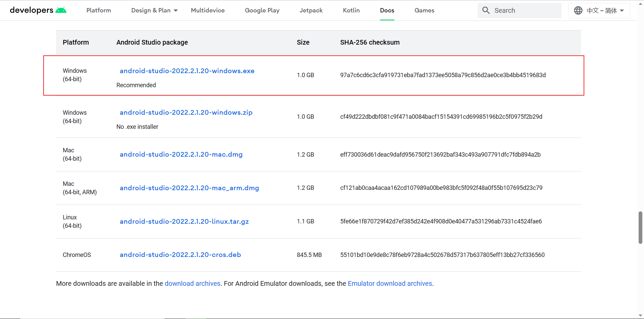Switch to the Kotlin tab
Viewport: 644px width, 319px height.
tap(351, 10)
